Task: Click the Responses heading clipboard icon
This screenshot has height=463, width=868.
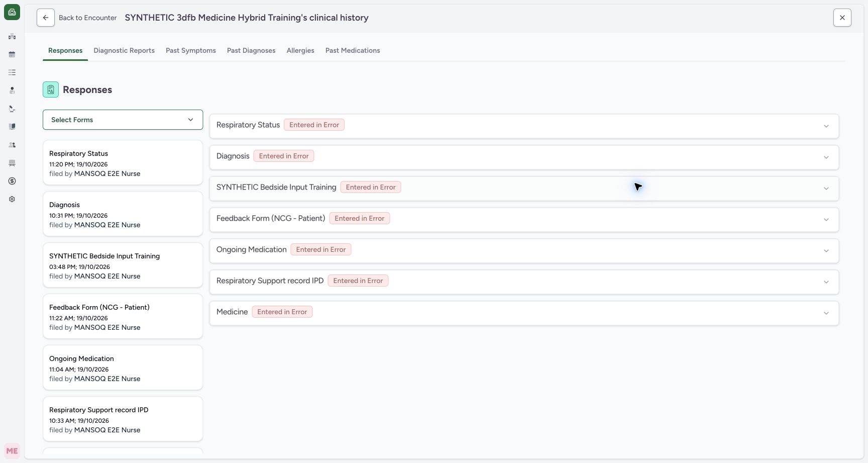Action: click(x=51, y=89)
